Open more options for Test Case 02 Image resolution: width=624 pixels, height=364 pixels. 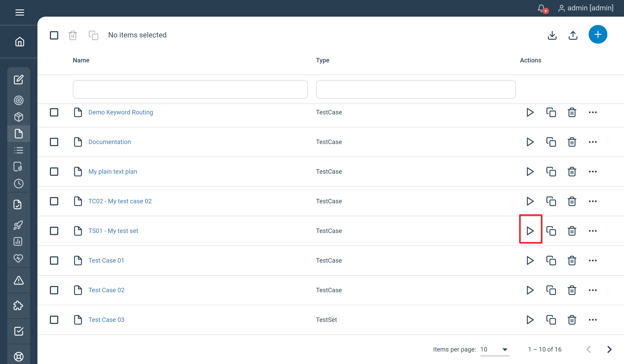(x=593, y=290)
